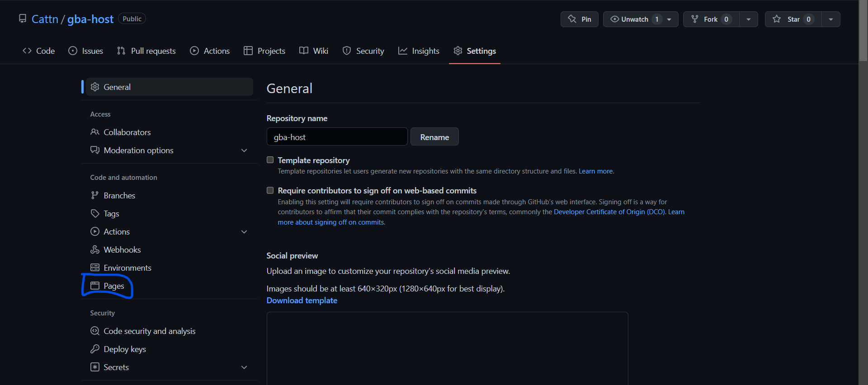Check Require contributors to sign off

(270, 190)
